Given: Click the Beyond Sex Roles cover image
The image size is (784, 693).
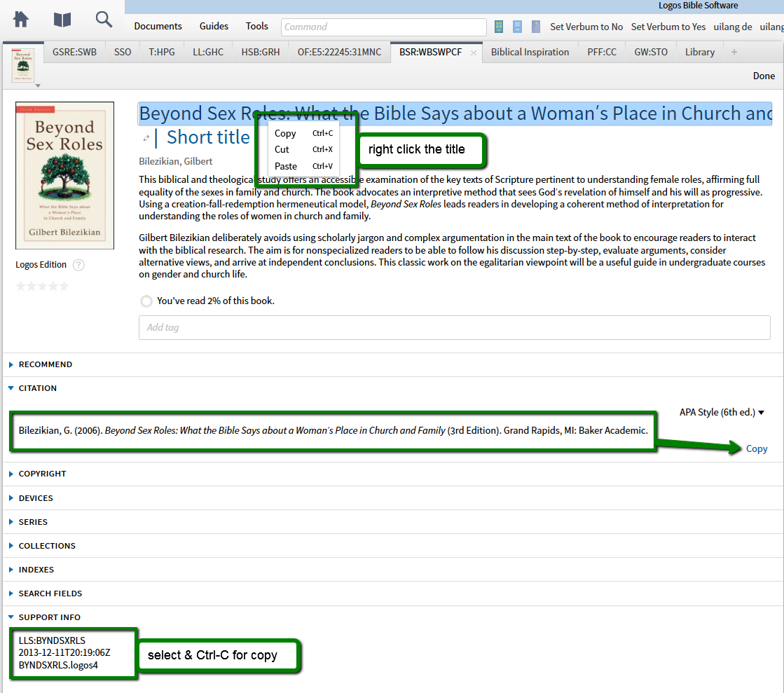Looking at the screenshot, I should pyautogui.click(x=64, y=175).
